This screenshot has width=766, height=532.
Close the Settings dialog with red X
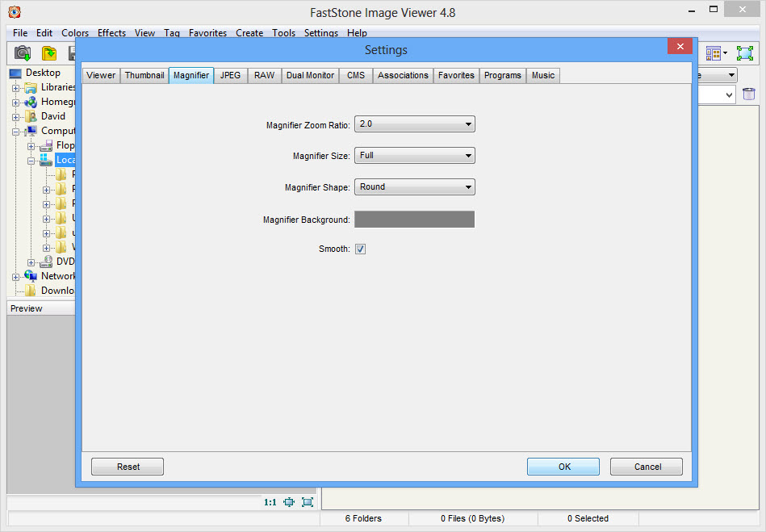[680, 46]
